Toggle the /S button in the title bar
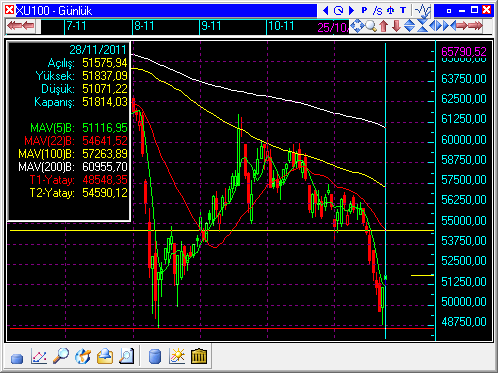498x373 pixels. pos(377,11)
